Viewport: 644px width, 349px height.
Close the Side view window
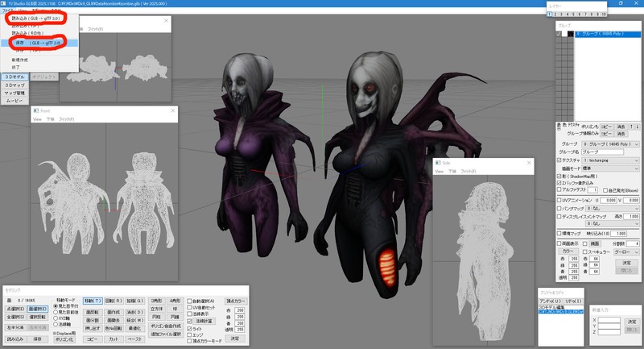pos(529,163)
